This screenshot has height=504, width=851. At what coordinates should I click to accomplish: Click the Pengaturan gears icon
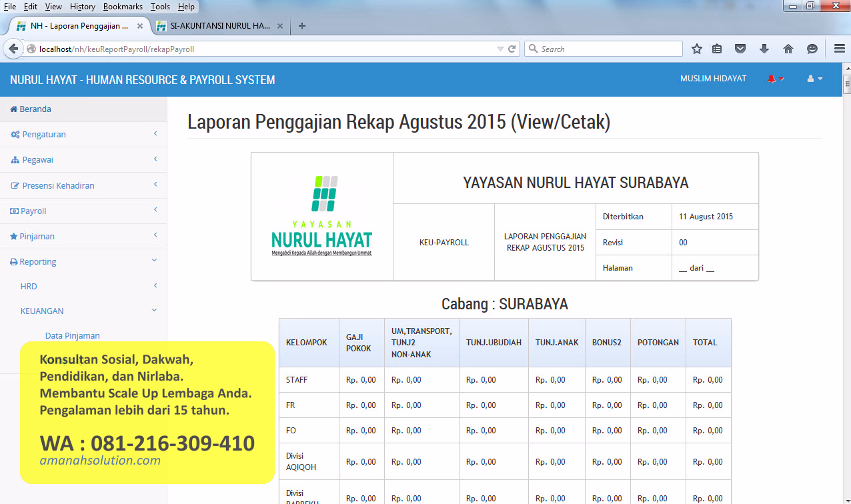pyautogui.click(x=15, y=135)
